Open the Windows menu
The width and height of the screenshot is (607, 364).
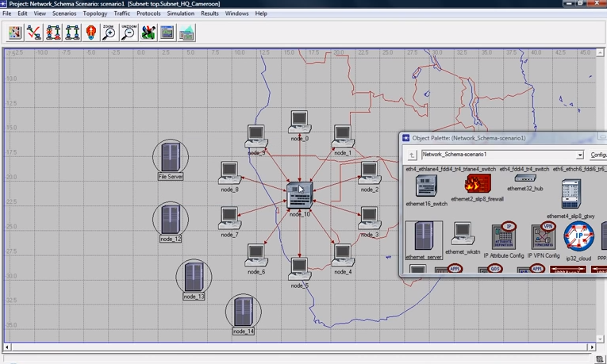237,13
